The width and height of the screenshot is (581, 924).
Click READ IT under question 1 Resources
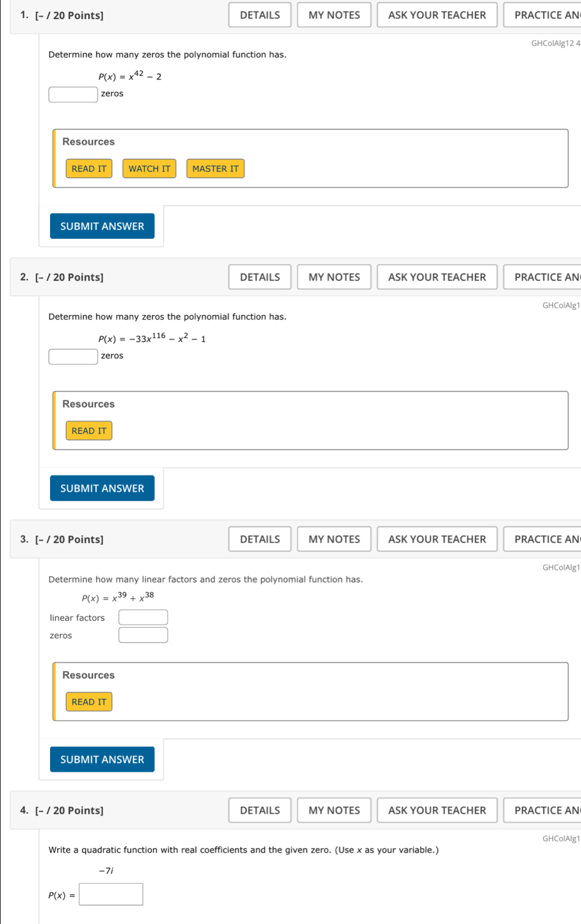pos(89,168)
